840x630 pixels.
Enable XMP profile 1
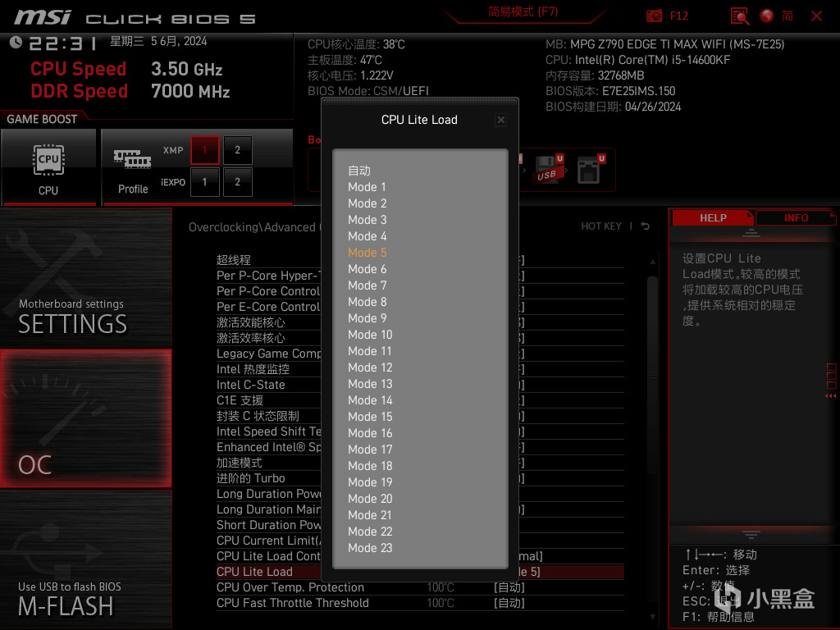pos(204,150)
